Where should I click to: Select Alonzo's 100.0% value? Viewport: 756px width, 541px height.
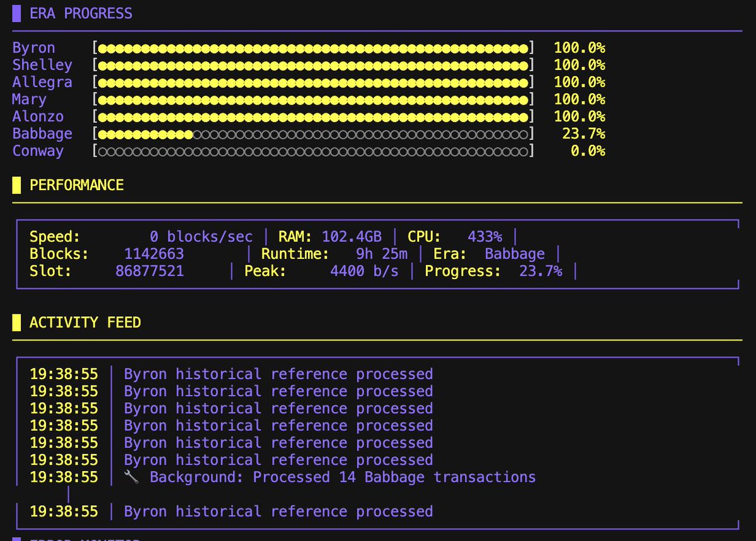580,117
